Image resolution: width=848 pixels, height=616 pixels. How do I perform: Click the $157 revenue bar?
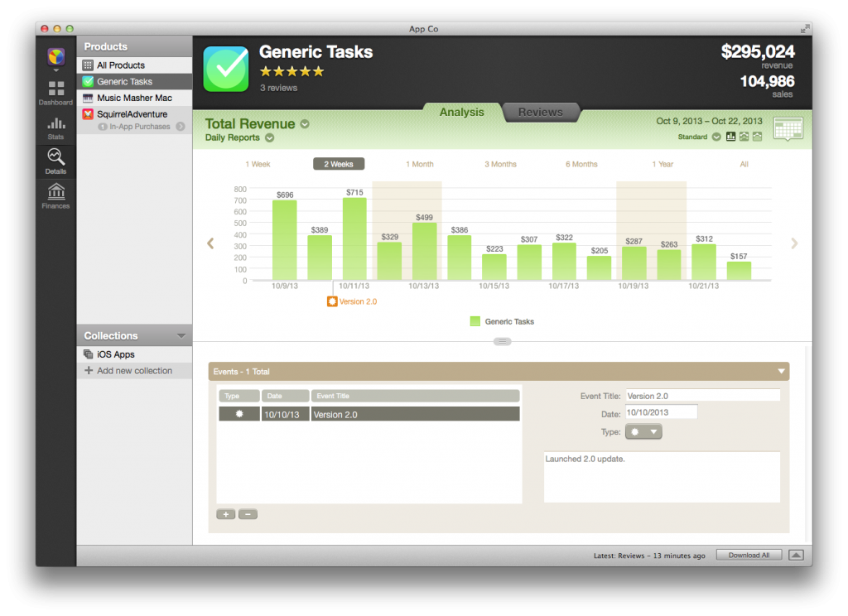click(x=739, y=271)
